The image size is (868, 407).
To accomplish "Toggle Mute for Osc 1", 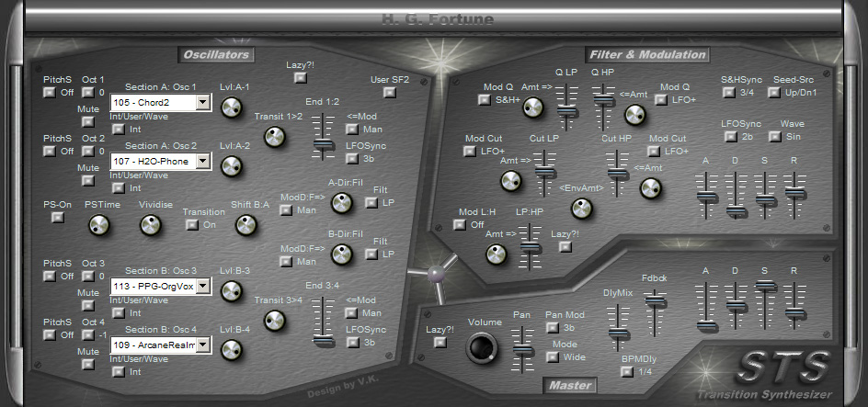I will 88,121.
